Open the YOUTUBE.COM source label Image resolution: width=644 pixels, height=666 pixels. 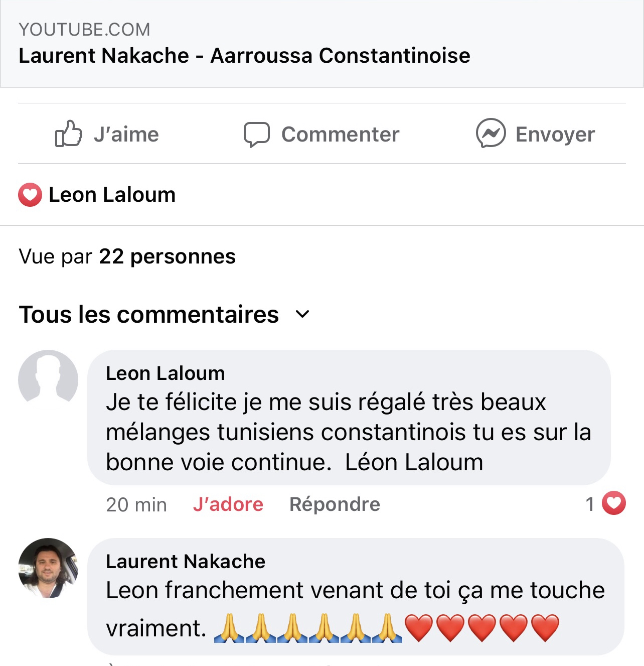tap(84, 30)
